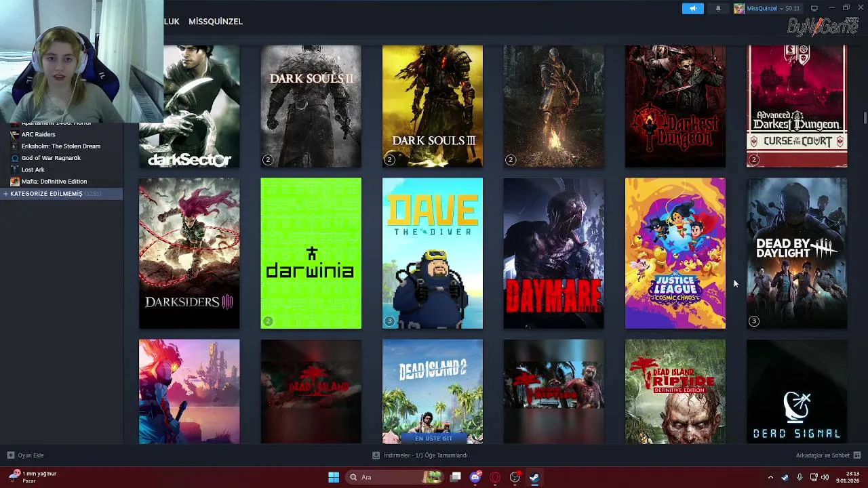This screenshot has width=868, height=488.
Task: Open the Dark Souls III game cover
Action: [x=433, y=106]
